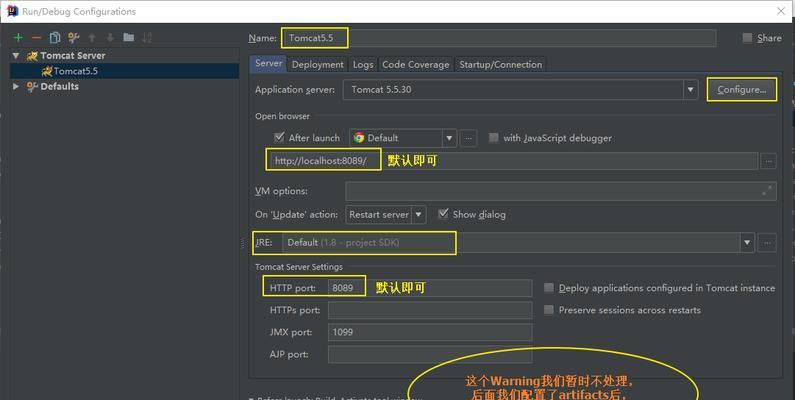Toggle the After launch checkbox

pyautogui.click(x=279, y=137)
